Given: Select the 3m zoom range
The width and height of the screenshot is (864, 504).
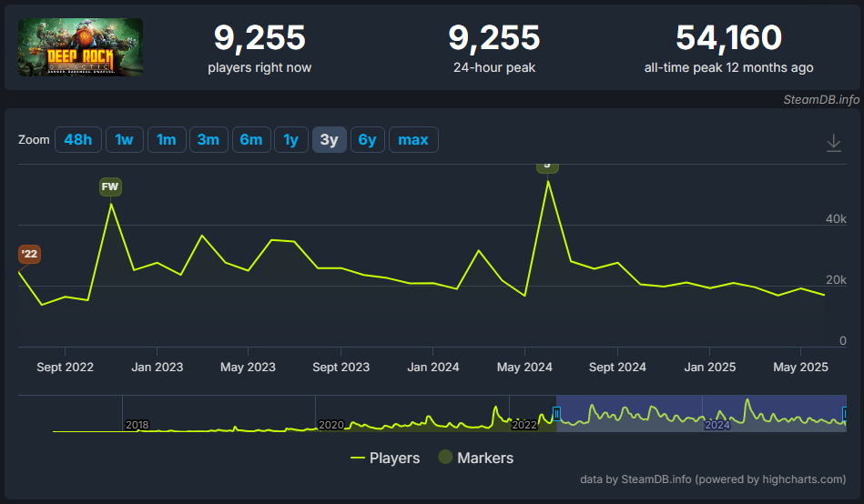Looking at the screenshot, I should [208, 140].
